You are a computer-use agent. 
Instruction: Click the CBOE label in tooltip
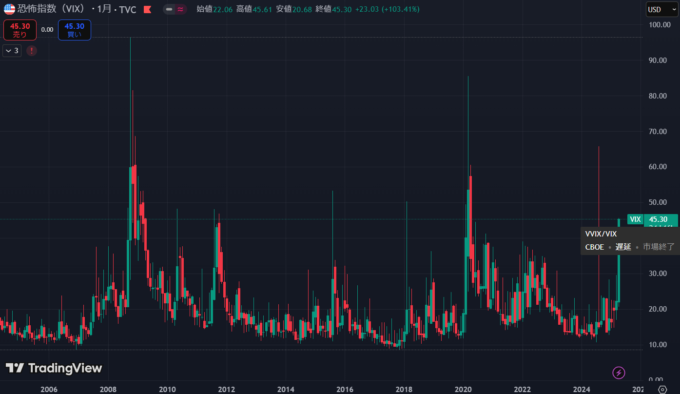594,247
